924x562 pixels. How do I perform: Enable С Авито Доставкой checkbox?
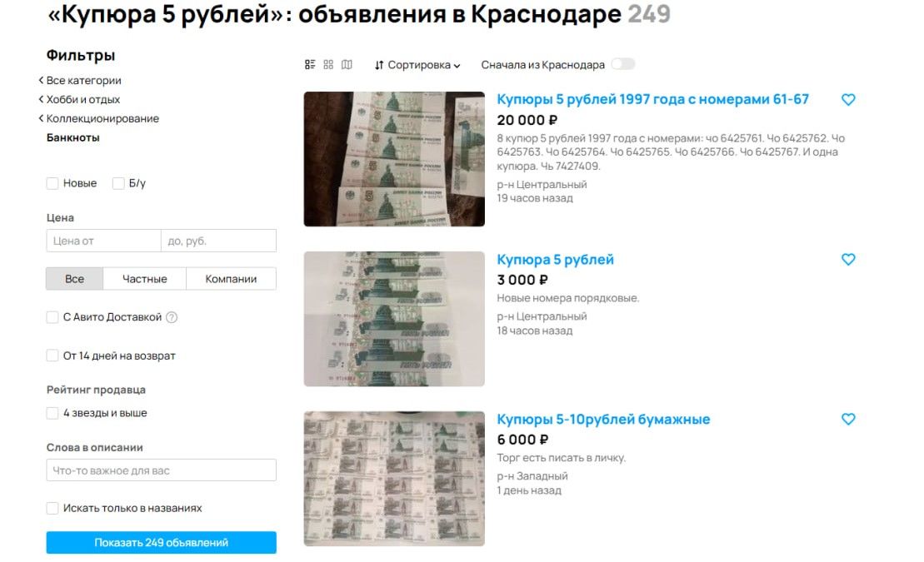click(52, 317)
